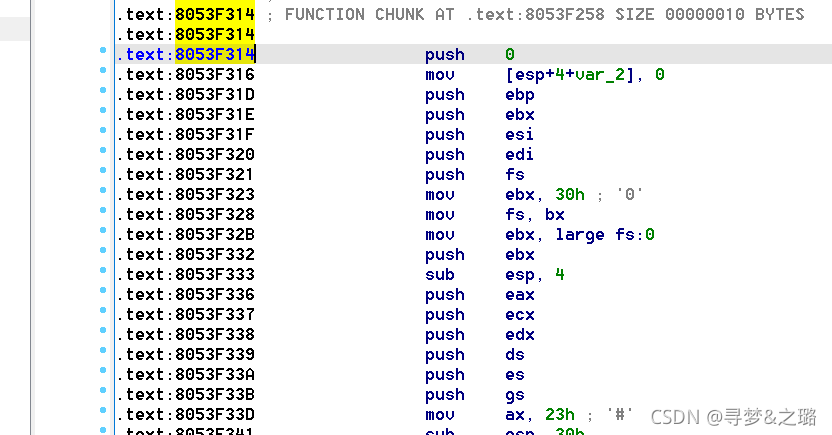Click the ebp operand at 8053F31D
The height and width of the screenshot is (435, 832).
click(520, 95)
